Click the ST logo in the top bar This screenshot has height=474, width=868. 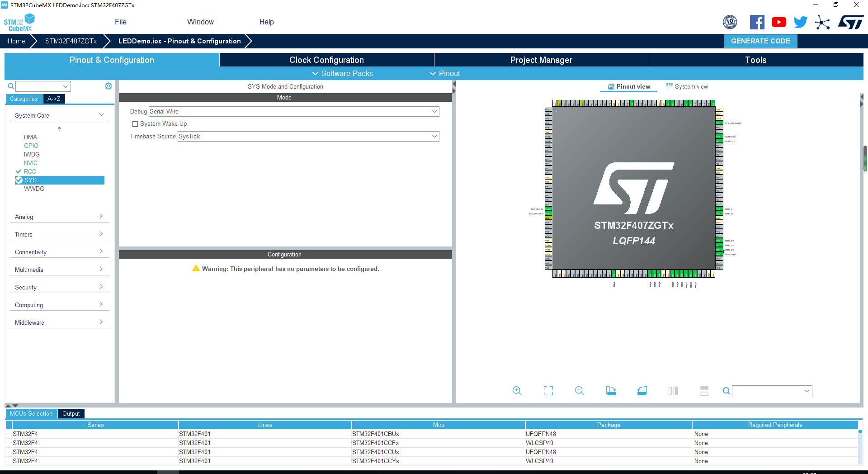tap(851, 22)
